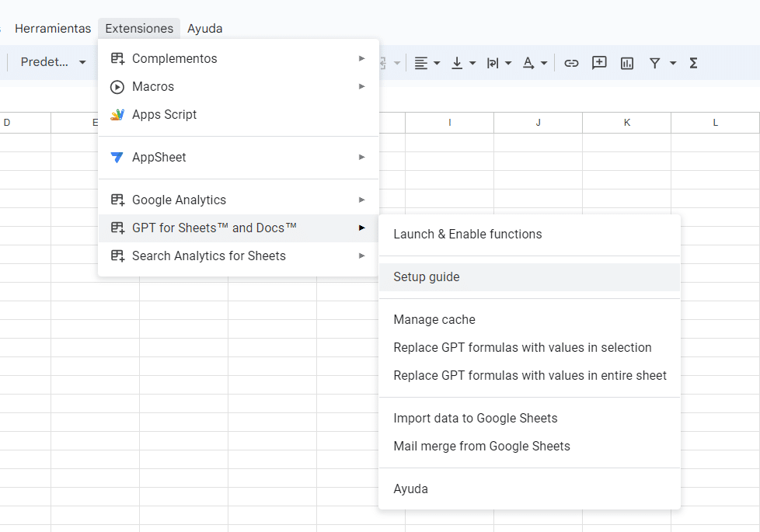Select column K header
Screen dimensions: 760x532
tap(626, 123)
